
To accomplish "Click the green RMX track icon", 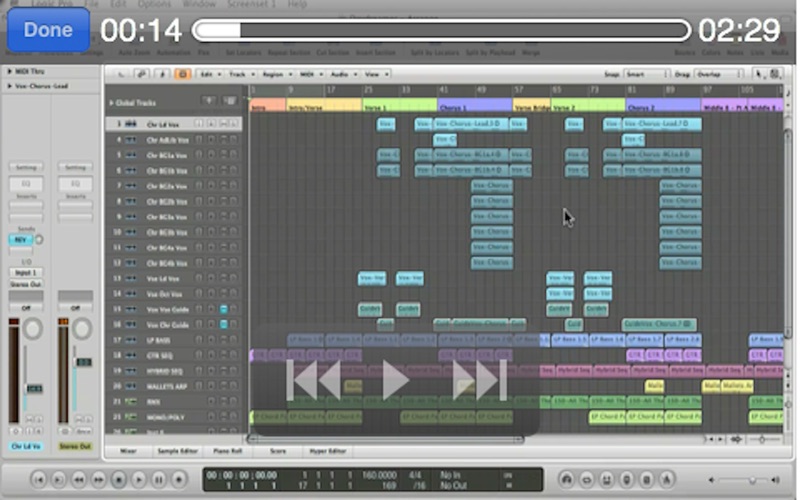I will tap(131, 402).
